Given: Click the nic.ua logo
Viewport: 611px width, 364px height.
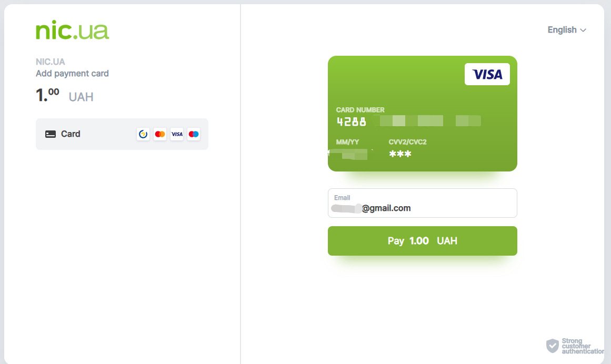Looking at the screenshot, I should pos(73,31).
